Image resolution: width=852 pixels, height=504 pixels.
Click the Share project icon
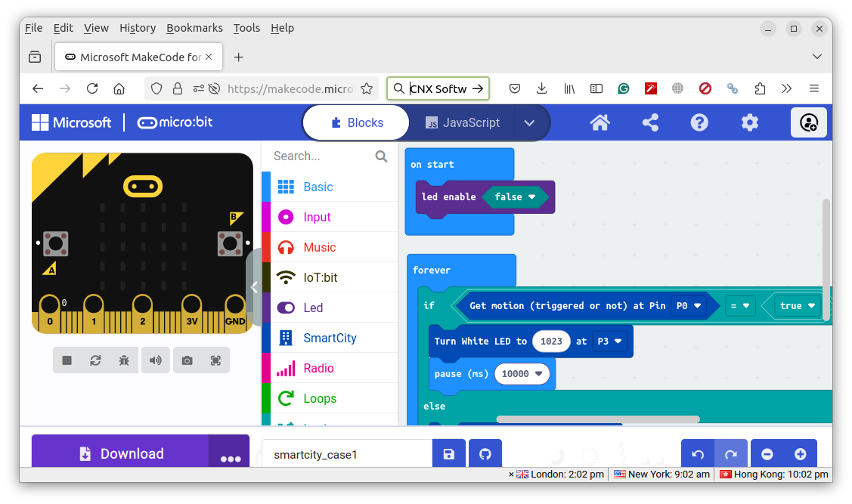(650, 122)
